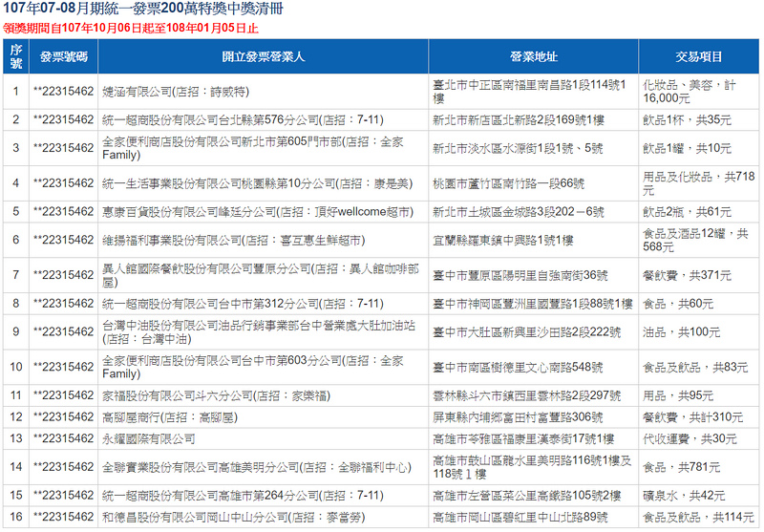The height and width of the screenshot is (532, 764).
Task: Click 和德昌 岡山中山分公司 麥當勞 cell
Action: point(264,517)
